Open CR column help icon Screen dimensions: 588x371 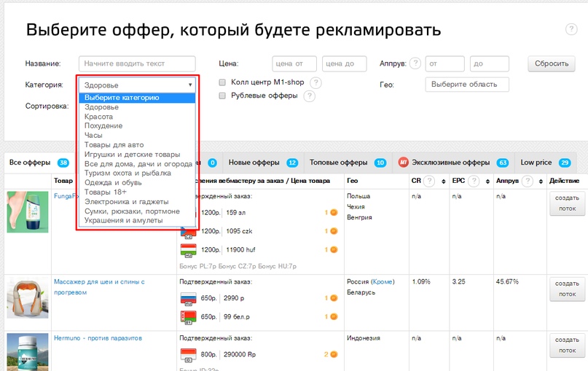429,181
